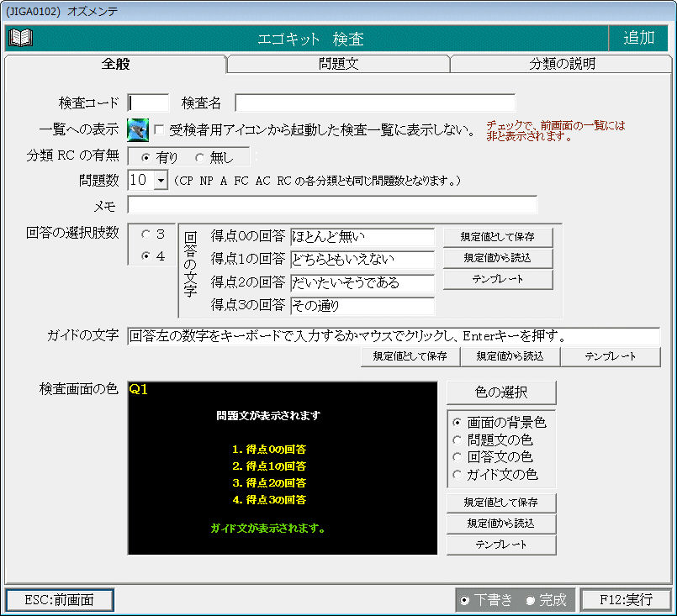
Task: Click テンプレート under guide text
Action: click(x=611, y=356)
